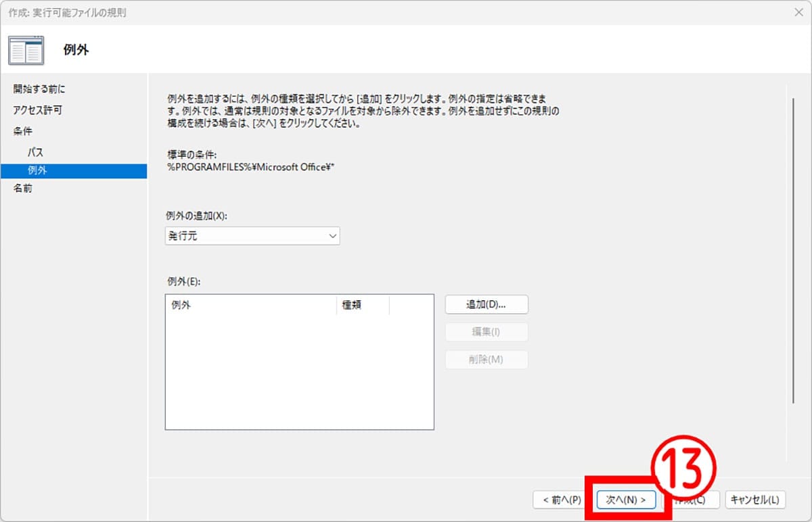Go to the 開始する前に step

(39, 89)
